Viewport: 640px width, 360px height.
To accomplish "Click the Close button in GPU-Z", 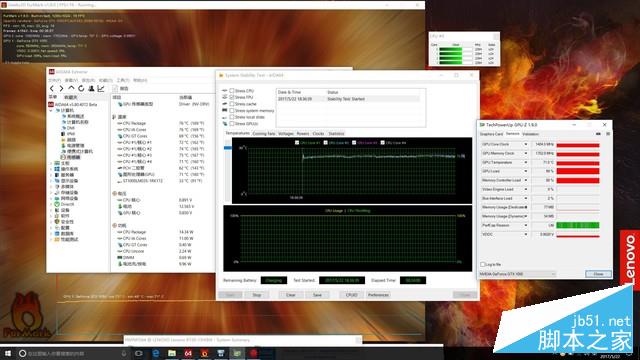I will tap(598, 274).
